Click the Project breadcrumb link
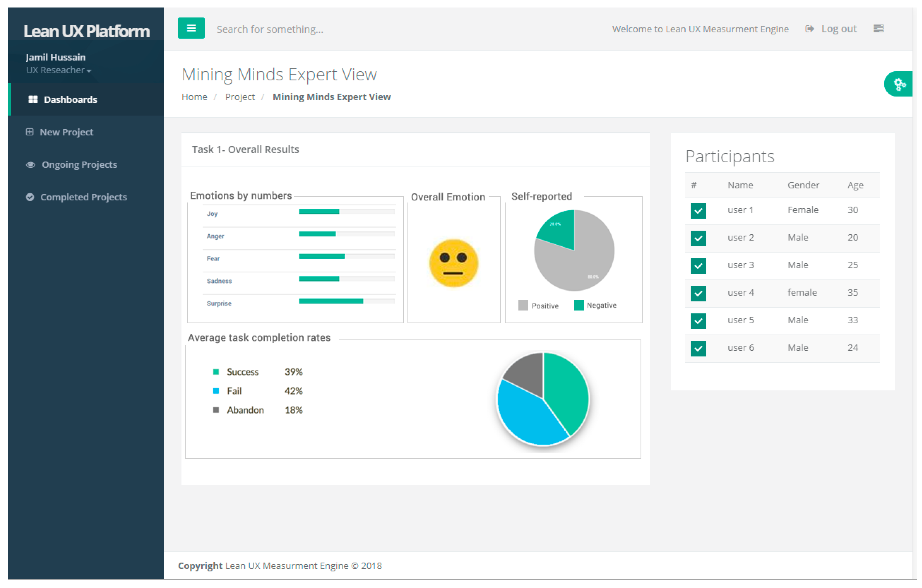The height and width of the screenshot is (588, 922). tap(240, 97)
